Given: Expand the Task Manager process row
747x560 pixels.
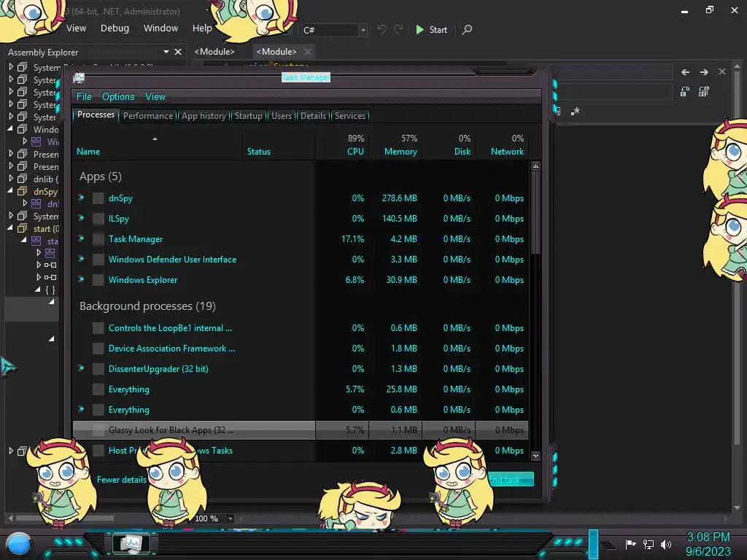Looking at the screenshot, I should coord(81,238).
